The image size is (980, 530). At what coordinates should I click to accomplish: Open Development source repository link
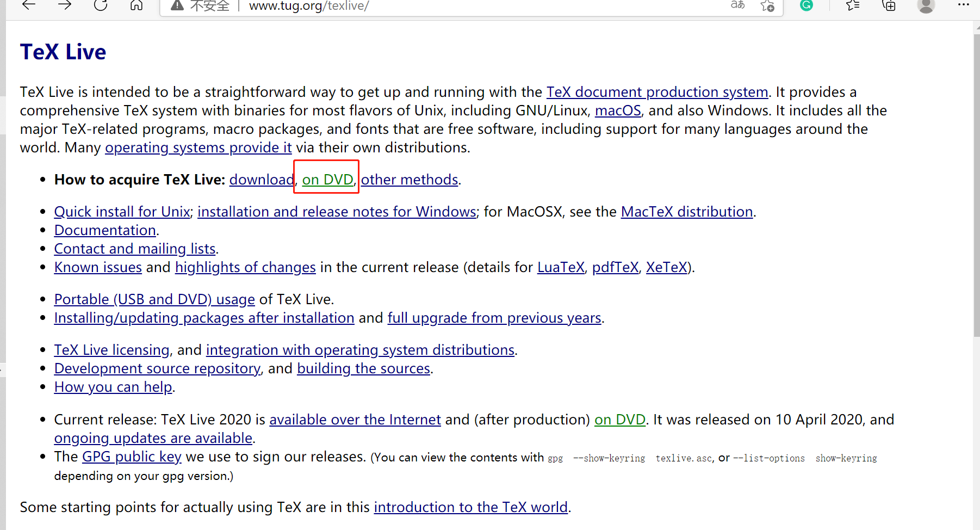(158, 368)
